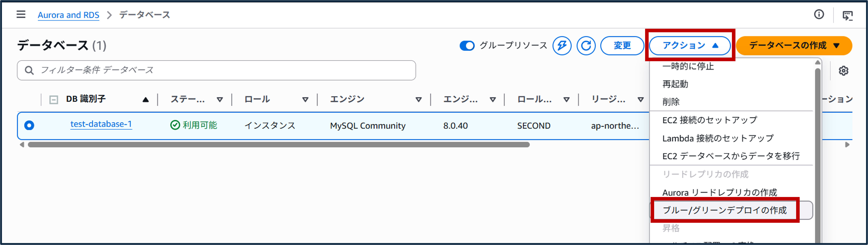Click the info icon in the top bar
This screenshot has width=868, height=245.
pos(819,15)
